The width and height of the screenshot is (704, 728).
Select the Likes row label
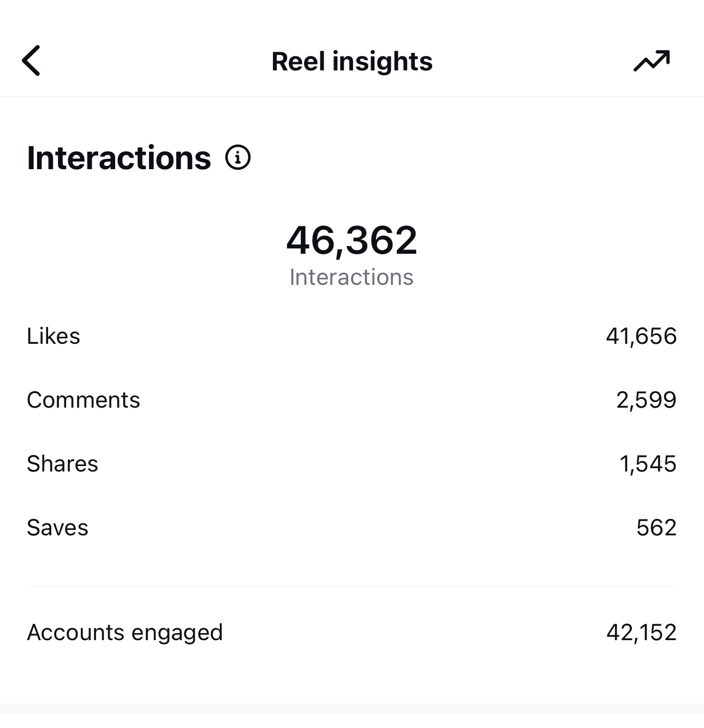coord(53,336)
